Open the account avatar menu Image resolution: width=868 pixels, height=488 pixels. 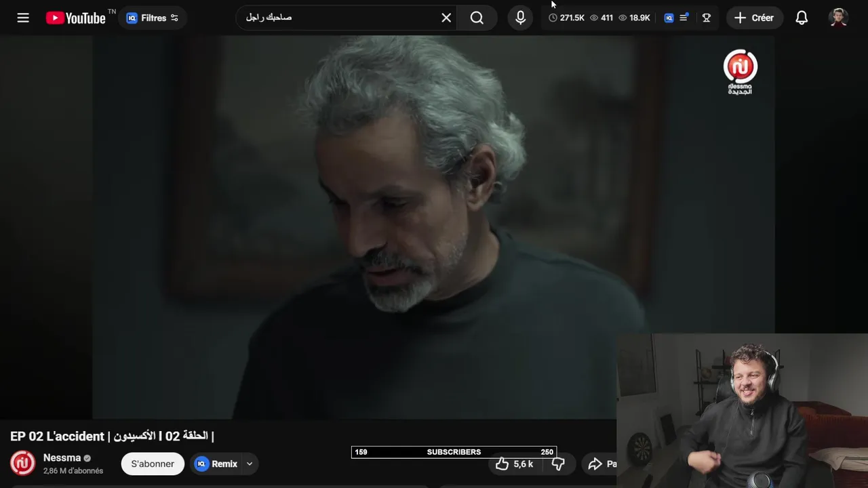point(839,18)
